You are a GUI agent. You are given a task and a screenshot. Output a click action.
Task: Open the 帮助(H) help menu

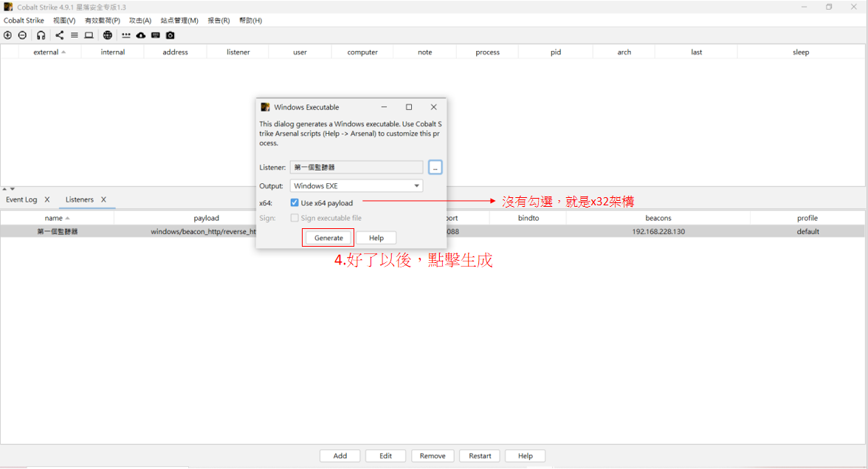[251, 21]
